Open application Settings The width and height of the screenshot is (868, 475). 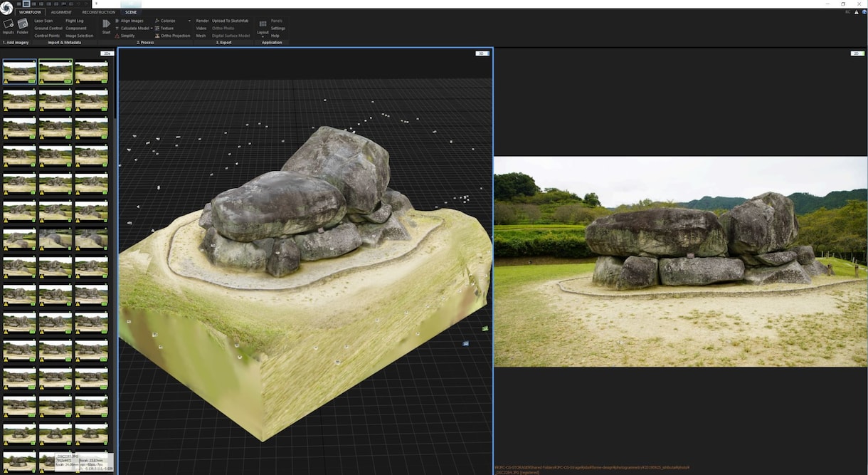278,28
